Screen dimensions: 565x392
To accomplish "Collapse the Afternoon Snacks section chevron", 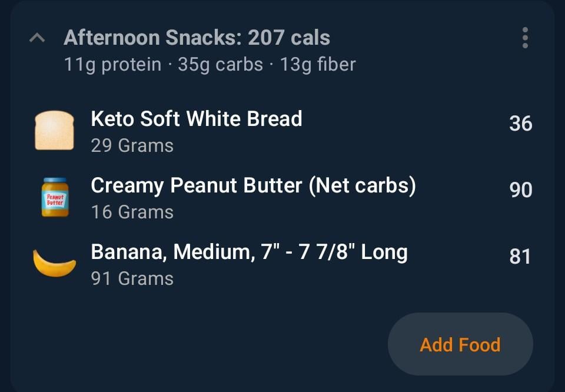I will point(37,38).
